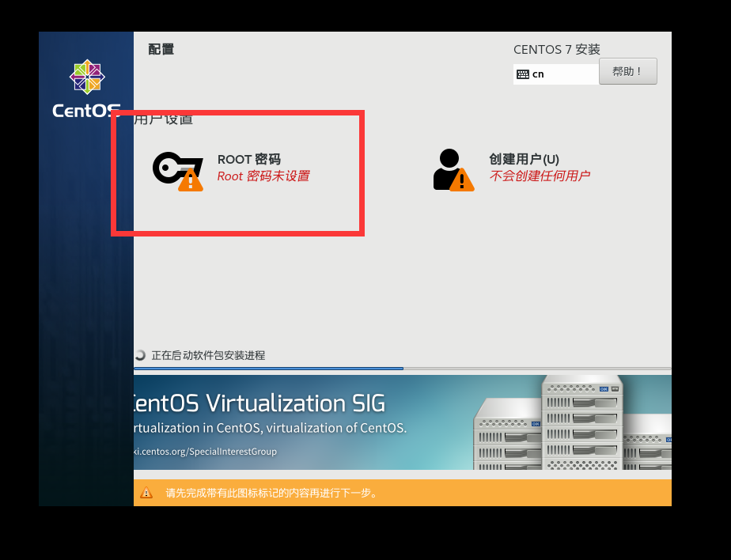Click the cn keyboard layout field
This screenshot has height=560, width=731.
(x=555, y=74)
